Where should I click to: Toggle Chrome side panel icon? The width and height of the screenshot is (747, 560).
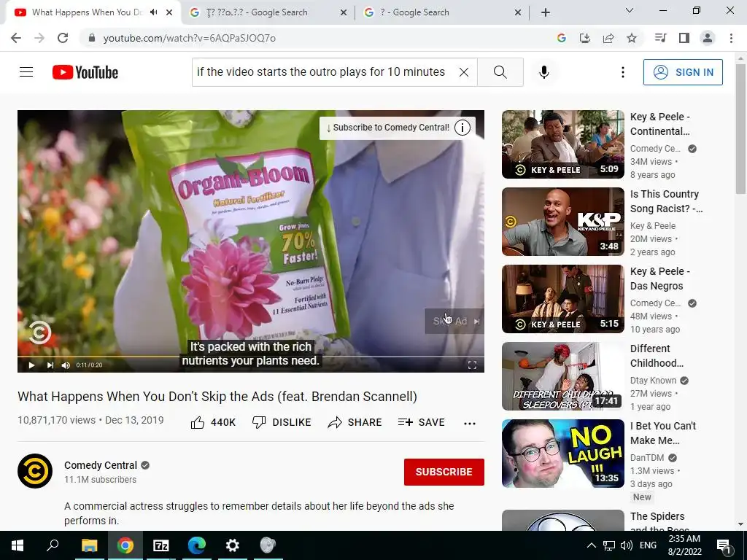(684, 38)
